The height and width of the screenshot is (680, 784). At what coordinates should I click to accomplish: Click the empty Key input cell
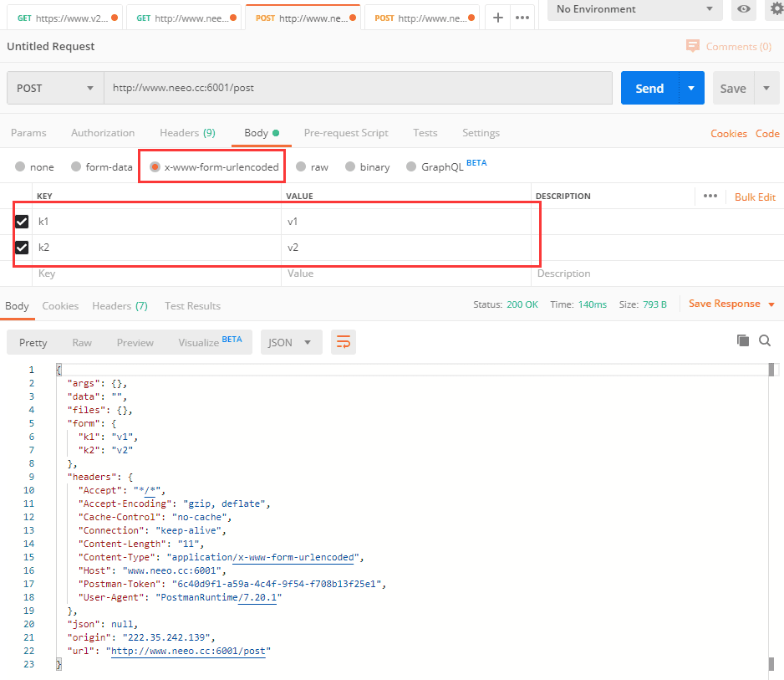pyautogui.click(x=156, y=274)
